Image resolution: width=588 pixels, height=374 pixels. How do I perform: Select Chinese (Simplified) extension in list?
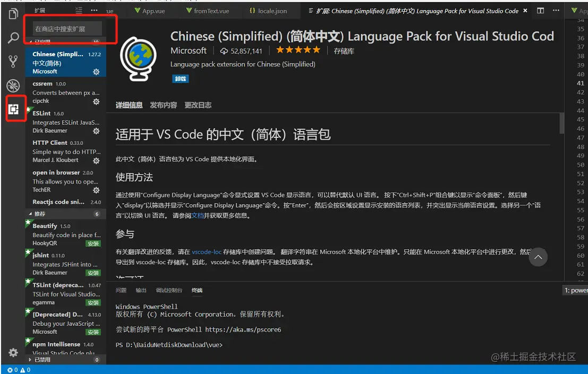pyautogui.click(x=66, y=62)
